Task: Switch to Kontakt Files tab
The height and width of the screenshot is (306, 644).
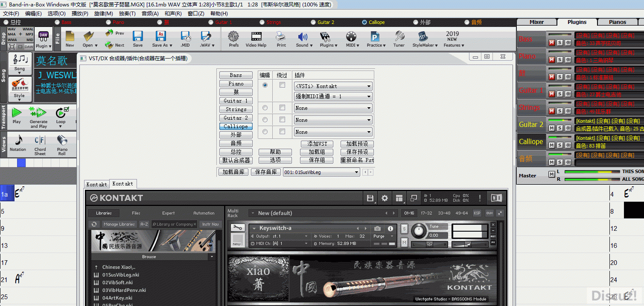Action: [136, 213]
